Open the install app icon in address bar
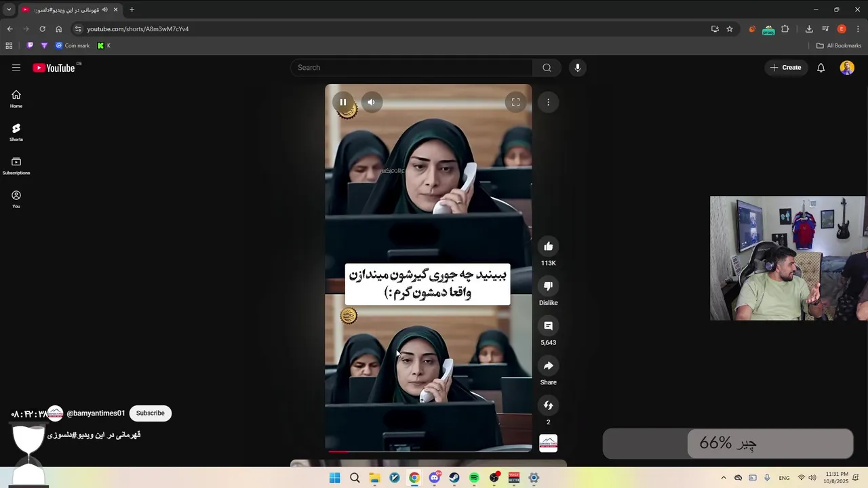868x488 pixels. [715, 29]
